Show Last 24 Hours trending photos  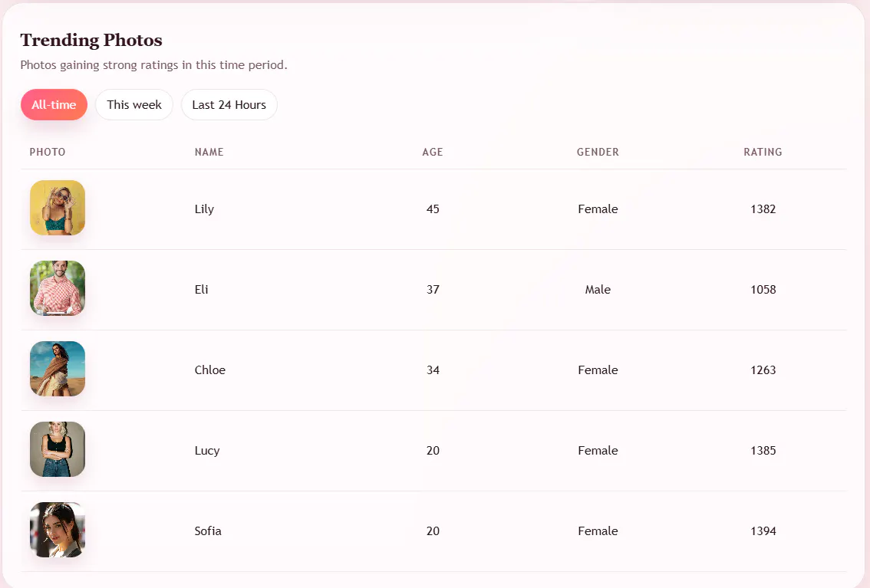coord(229,105)
